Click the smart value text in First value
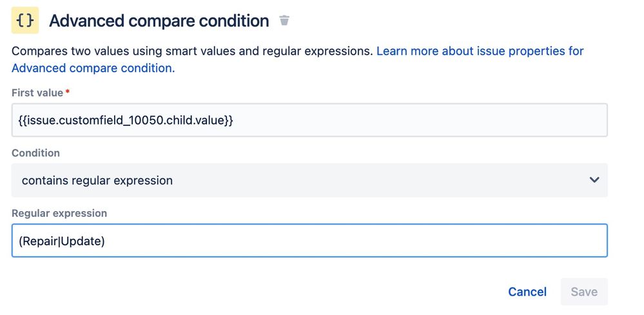Viewport: 644px width, 315px height. [126, 120]
